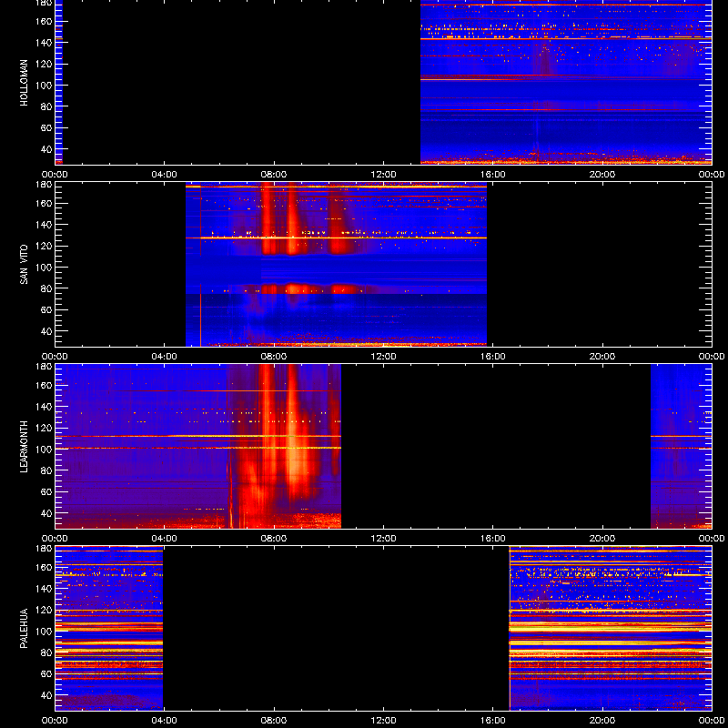Click the 08:00 label under the Palehua panel
This screenshot has width=728, height=728.
(x=274, y=721)
